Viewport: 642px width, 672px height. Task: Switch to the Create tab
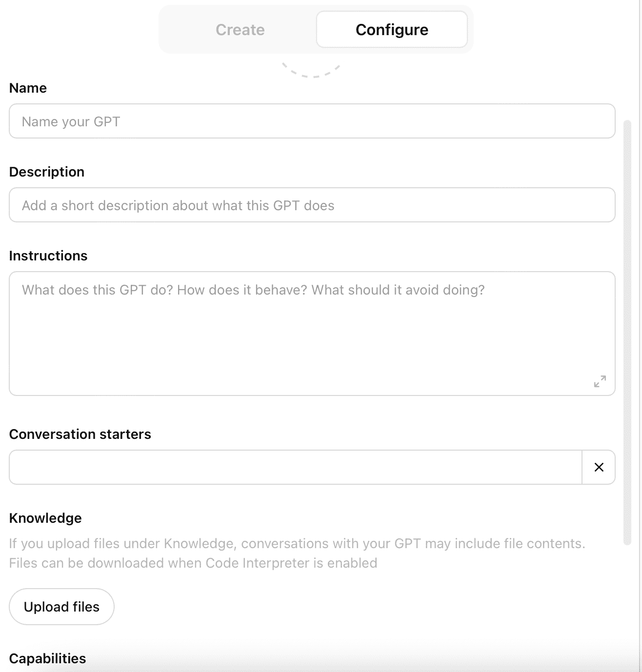[x=240, y=29]
